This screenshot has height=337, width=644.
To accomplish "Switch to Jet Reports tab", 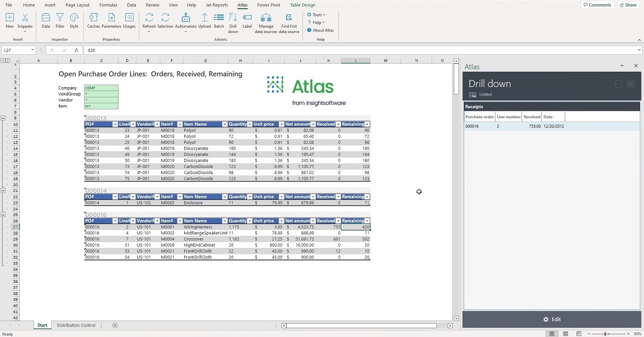I will coord(217,5).
